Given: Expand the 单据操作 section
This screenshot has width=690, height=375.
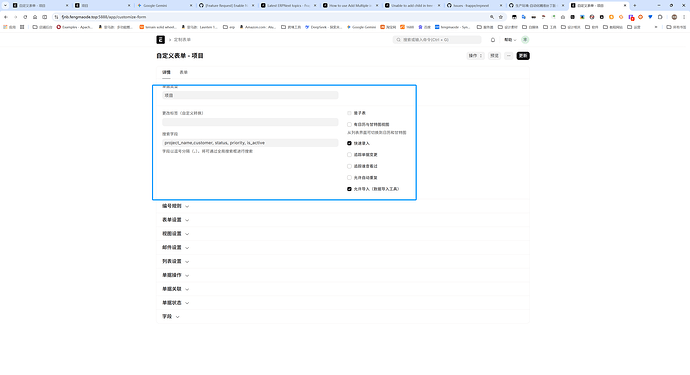Looking at the screenshot, I should pos(176,275).
